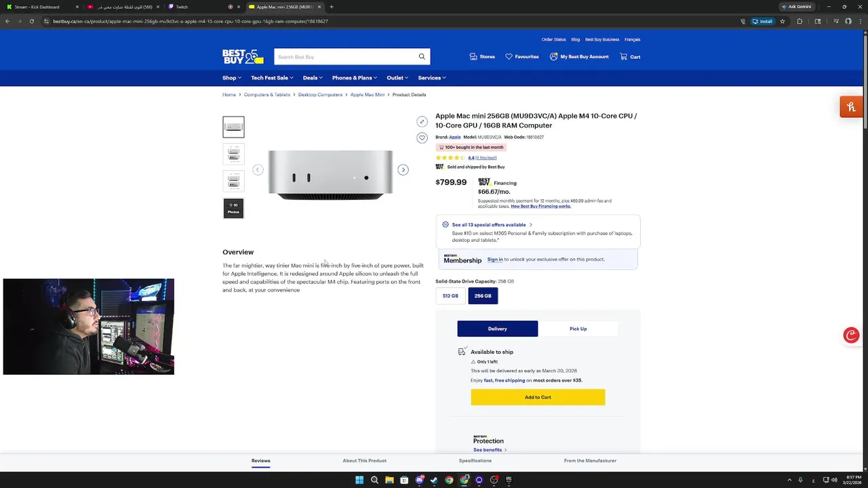Expand the Deals menu
Image resolution: width=868 pixels, height=488 pixels.
point(313,78)
